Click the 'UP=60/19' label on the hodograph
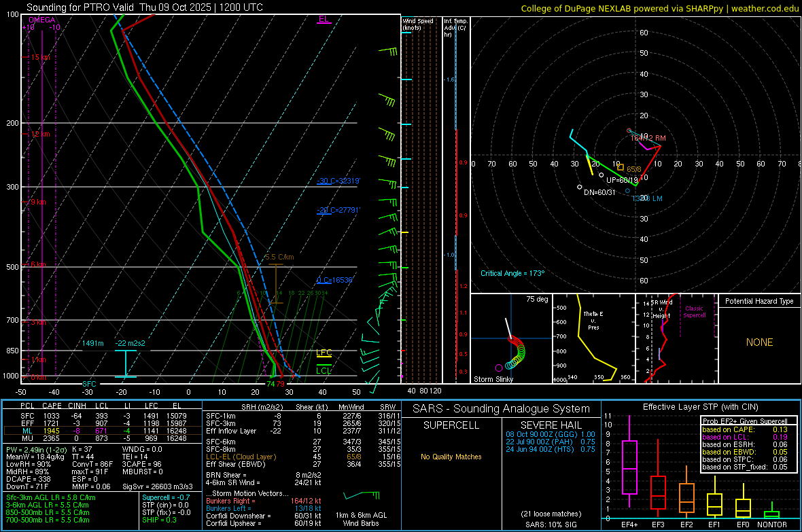The width and height of the screenshot is (802, 532). tap(622, 180)
